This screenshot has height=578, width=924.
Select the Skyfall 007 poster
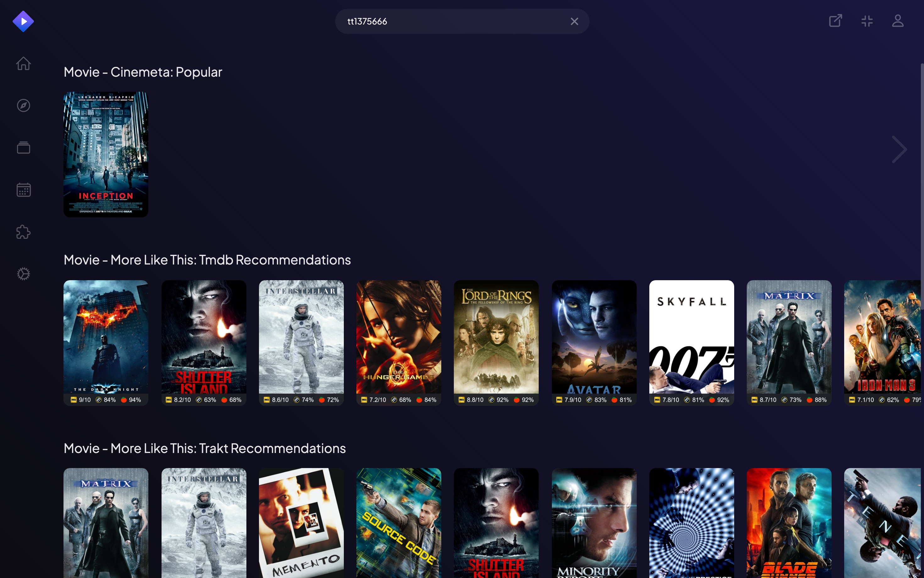click(691, 336)
